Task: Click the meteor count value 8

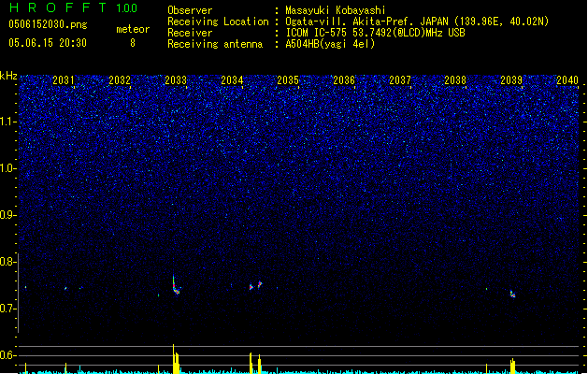Action: (x=133, y=43)
